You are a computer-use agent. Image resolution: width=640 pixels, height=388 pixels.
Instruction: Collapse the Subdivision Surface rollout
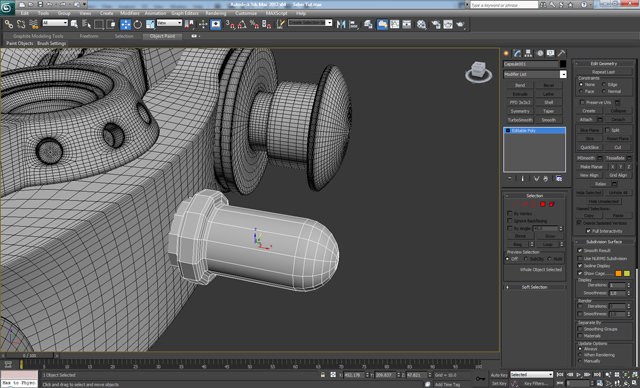(x=604, y=242)
